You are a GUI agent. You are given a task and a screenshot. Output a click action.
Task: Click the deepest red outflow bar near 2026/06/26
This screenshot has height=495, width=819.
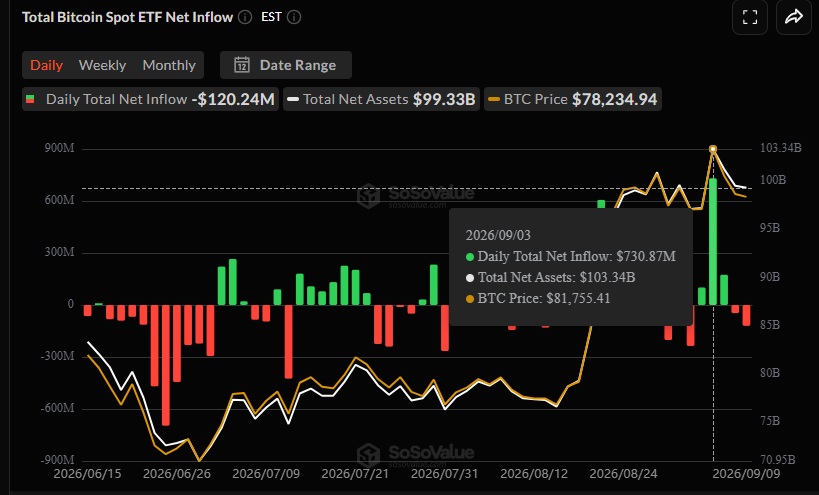pyautogui.click(x=166, y=365)
